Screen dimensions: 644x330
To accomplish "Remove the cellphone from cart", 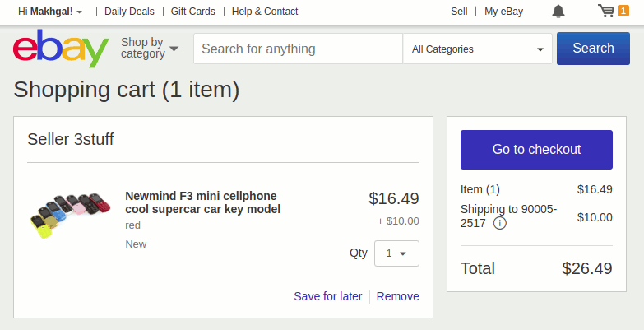I will tap(398, 296).
